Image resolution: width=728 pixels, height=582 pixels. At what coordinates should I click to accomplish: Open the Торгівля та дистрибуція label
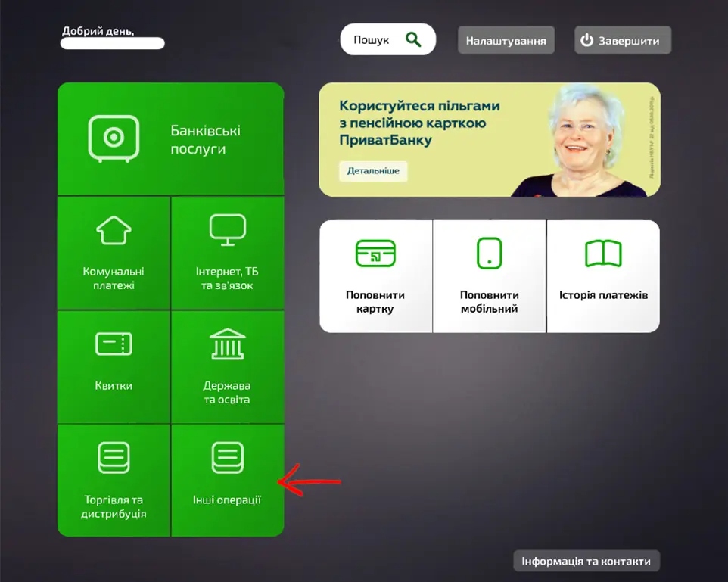(x=114, y=507)
